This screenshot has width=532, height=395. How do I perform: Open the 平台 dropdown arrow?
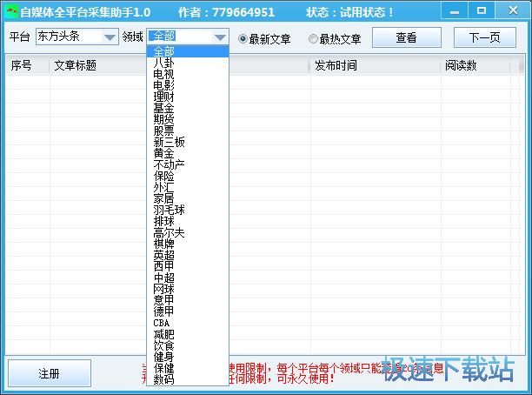[110, 37]
